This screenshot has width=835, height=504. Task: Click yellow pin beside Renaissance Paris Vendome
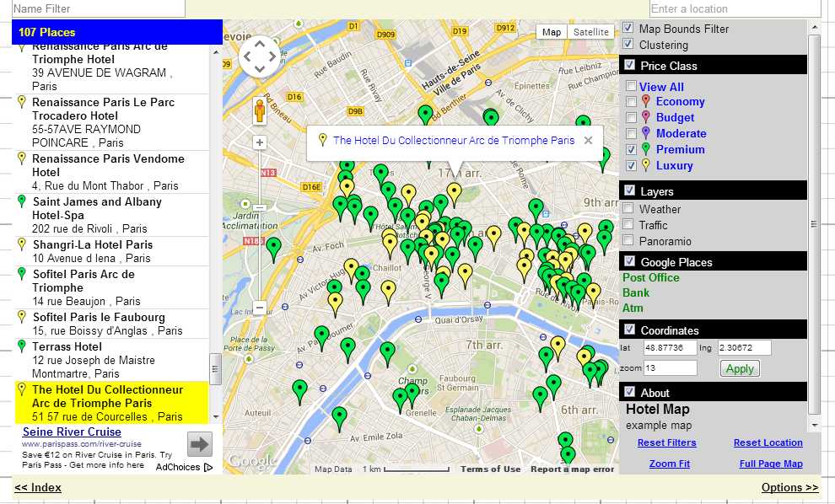[22, 158]
